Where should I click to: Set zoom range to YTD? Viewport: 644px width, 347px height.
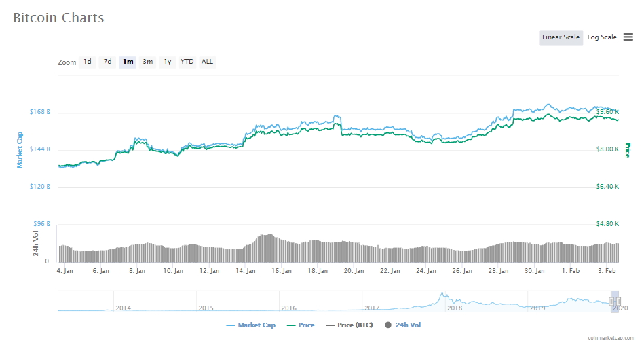coord(187,62)
